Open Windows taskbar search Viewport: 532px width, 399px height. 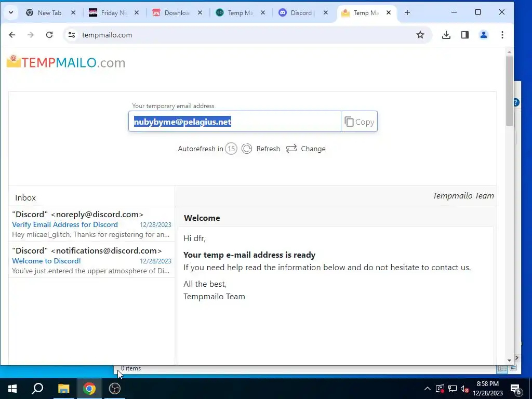coord(37,389)
